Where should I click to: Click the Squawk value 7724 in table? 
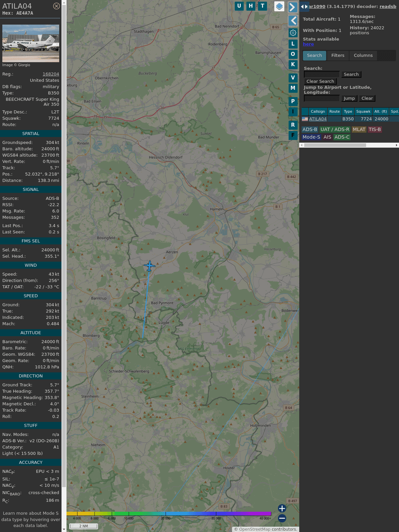[x=366, y=119]
